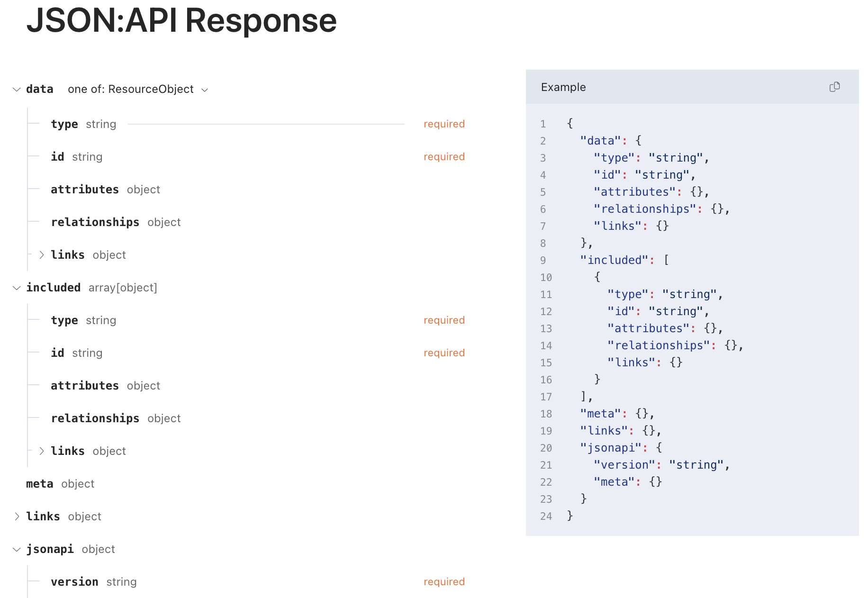Click the Example panel title
This screenshot has width=868, height=598.
563,87
